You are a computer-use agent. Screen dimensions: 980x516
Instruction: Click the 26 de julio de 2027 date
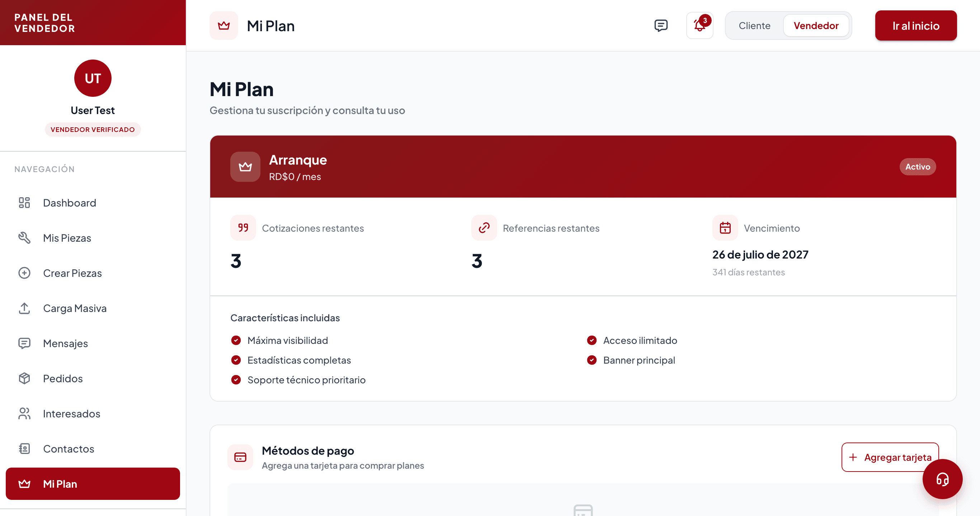pos(760,254)
